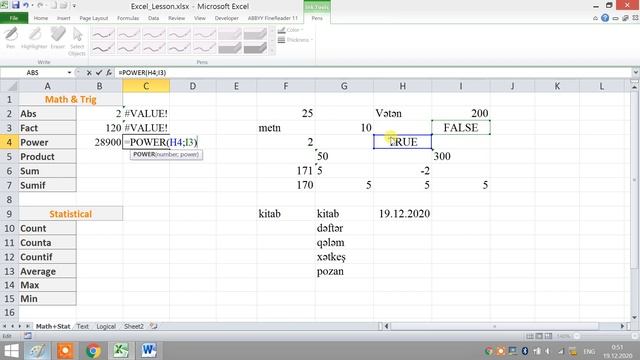Click the macro recording icon in the status bar
The width and height of the screenshot is (640, 360).
coord(28,336)
